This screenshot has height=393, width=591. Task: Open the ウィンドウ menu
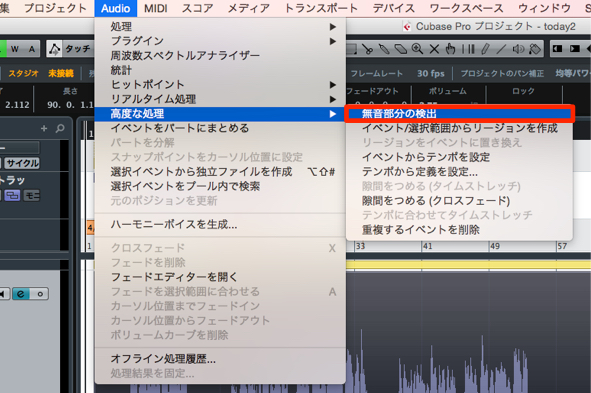544,8
